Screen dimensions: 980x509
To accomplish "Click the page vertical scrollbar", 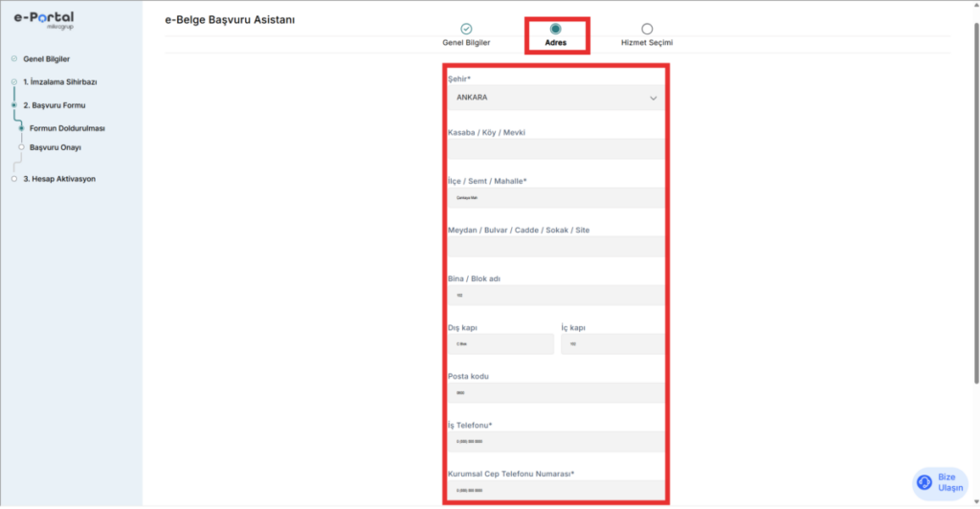I will [976, 203].
